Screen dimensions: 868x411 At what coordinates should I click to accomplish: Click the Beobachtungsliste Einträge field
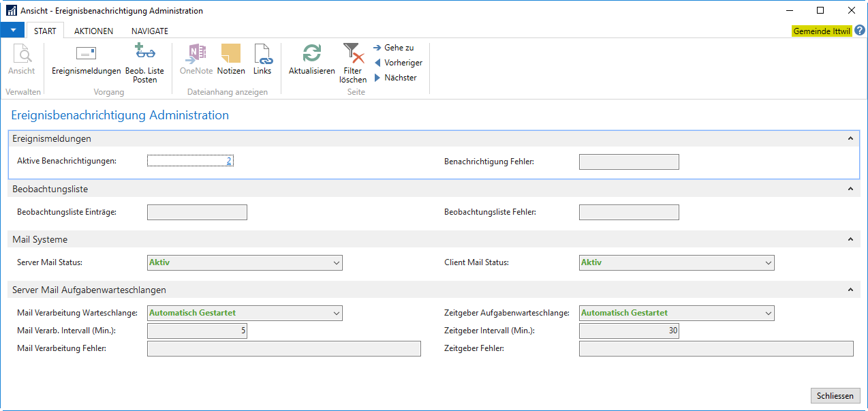[x=197, y=212]
